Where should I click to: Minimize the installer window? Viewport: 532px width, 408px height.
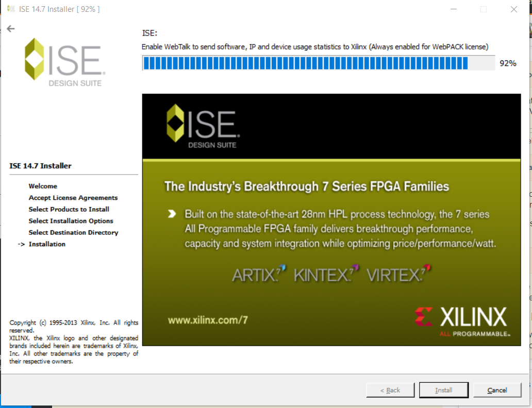(x=453, y=9)
